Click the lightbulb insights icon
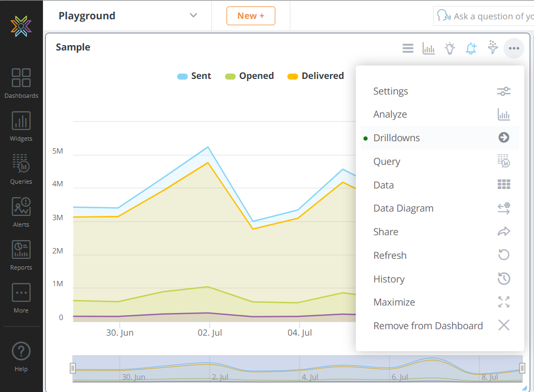 [450, 48]
